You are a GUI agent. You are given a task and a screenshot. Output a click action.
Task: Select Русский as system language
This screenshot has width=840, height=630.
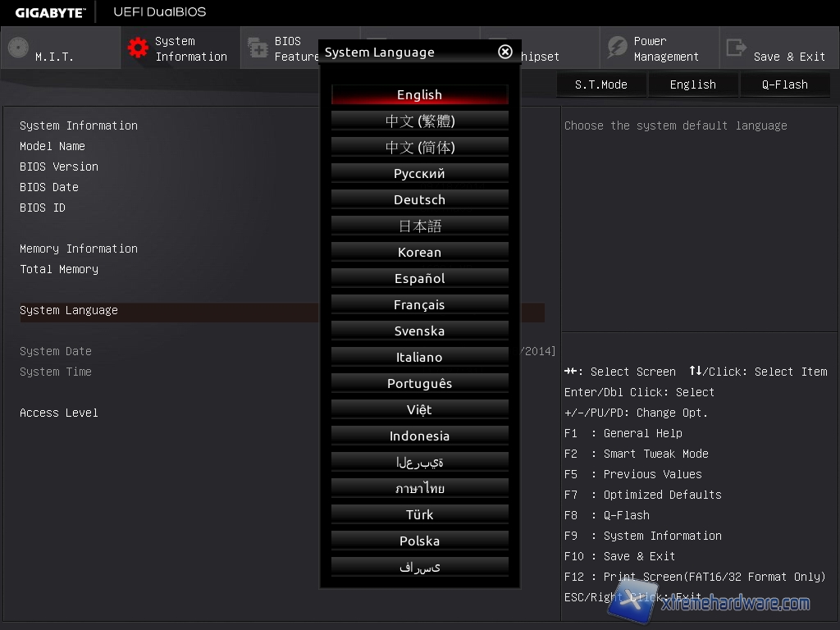pos(419,174)
